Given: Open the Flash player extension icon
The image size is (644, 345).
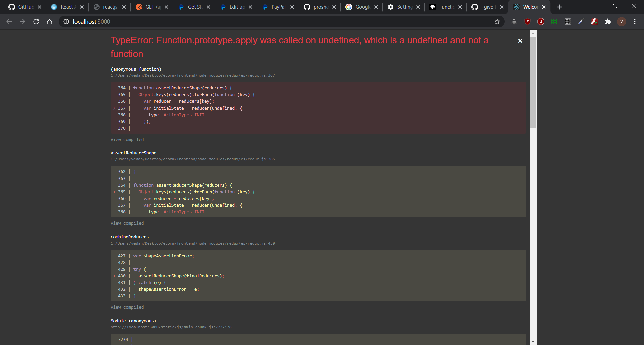Looking at the screenshot, I should click(x=594, y=21).
